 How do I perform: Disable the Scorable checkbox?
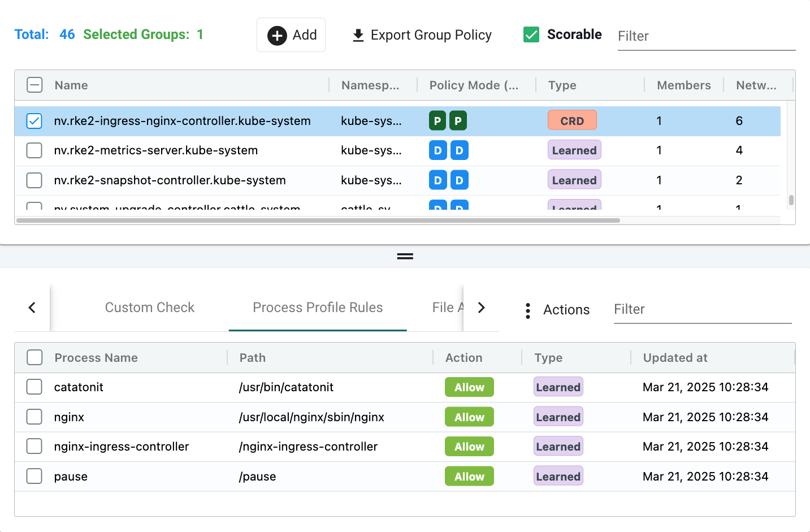[531, 34]
